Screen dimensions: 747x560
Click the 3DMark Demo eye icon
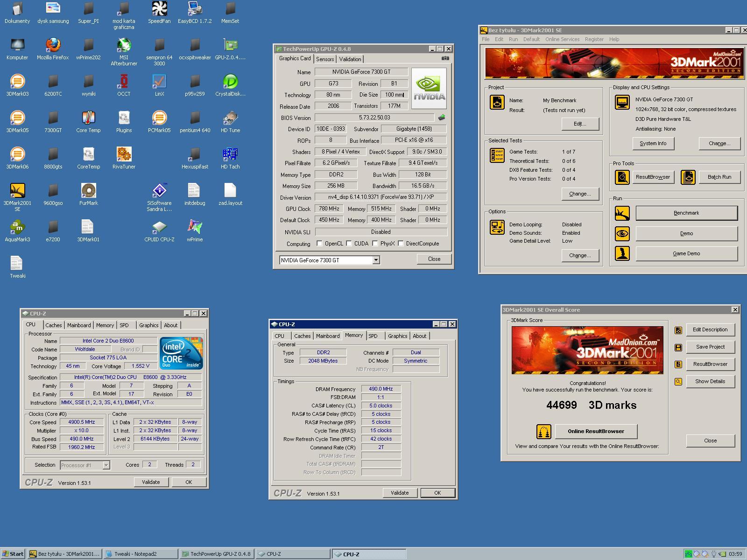[622, 233]
